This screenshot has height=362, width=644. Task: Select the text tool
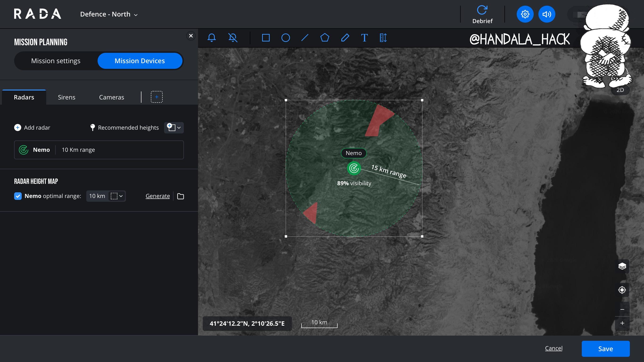[364, 38]
